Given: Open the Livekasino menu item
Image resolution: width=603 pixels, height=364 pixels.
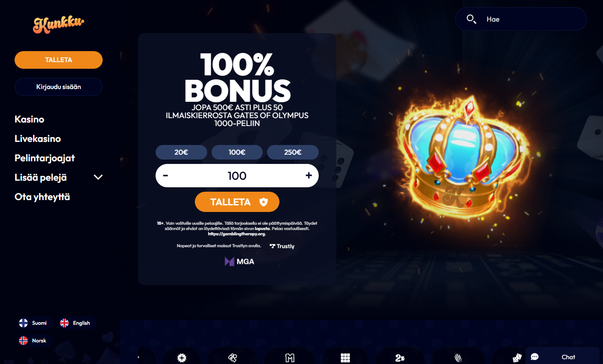Looking at the screenshot, I should 37,139.
